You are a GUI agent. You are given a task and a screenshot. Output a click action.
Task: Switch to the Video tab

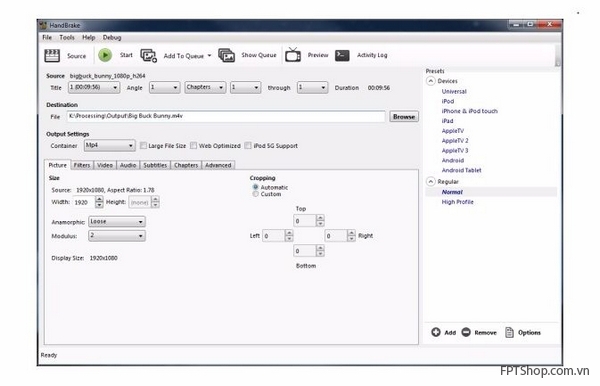[x=104, y=165]
